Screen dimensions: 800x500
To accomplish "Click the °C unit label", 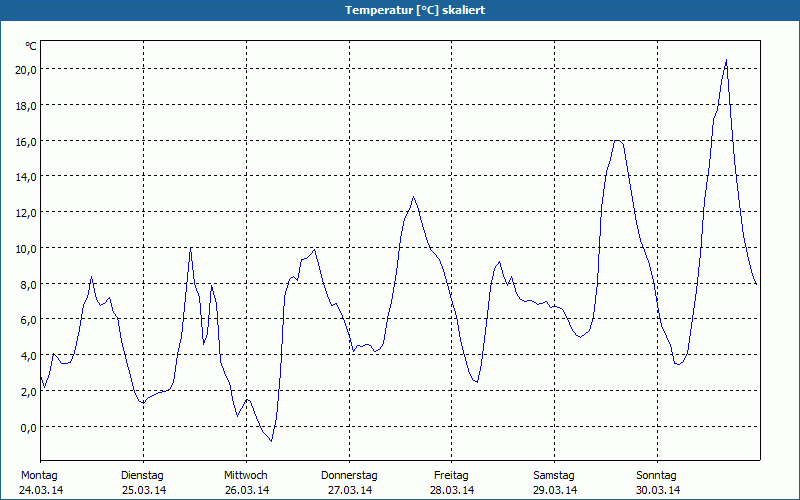I will pyautogui.click(x=31, y=46).
